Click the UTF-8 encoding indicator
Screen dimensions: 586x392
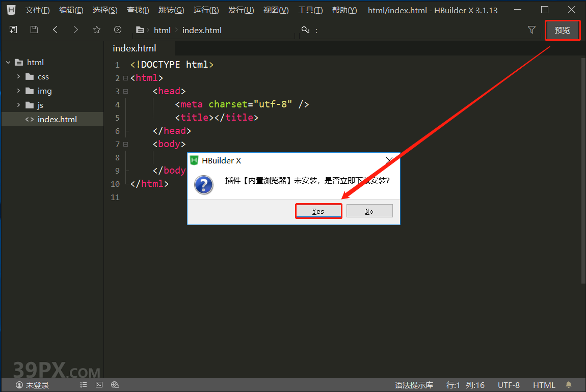pos(509,384)
